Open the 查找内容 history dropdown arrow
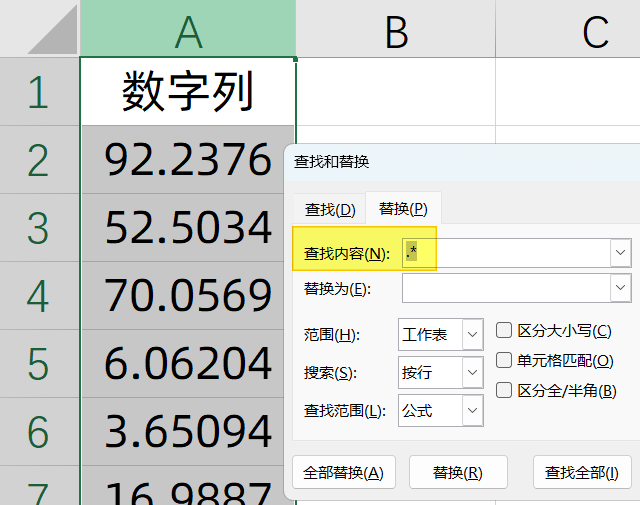The height and width of the screenshot is (505, 640). pyautogui.click(x=620, y=253)
